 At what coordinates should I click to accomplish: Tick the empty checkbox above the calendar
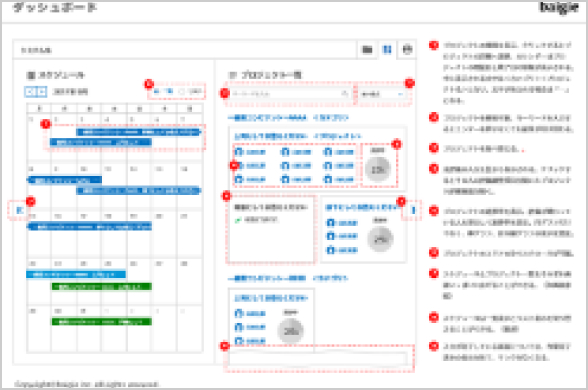[182, 91]
